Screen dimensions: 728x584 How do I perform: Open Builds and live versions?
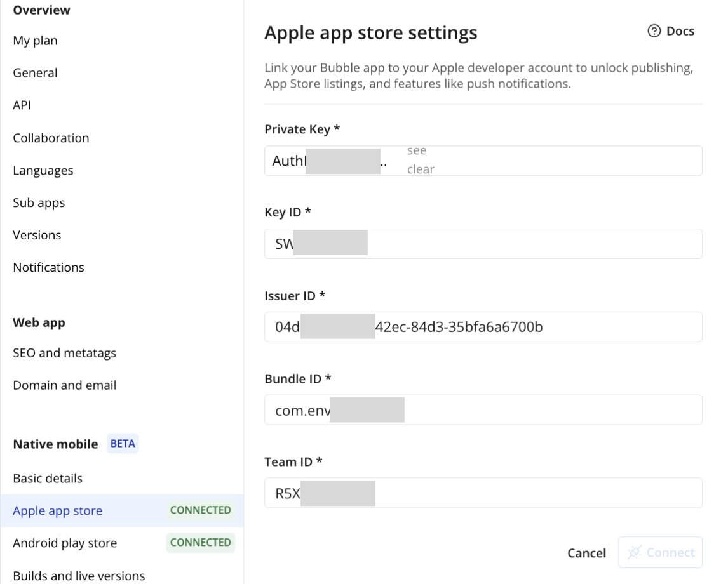[79, 576]
